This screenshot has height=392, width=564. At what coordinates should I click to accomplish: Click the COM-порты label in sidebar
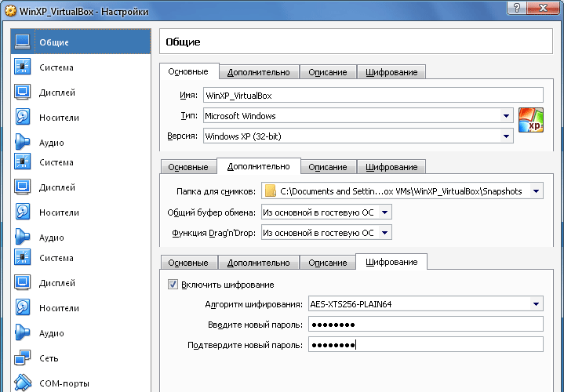(64, 383)
